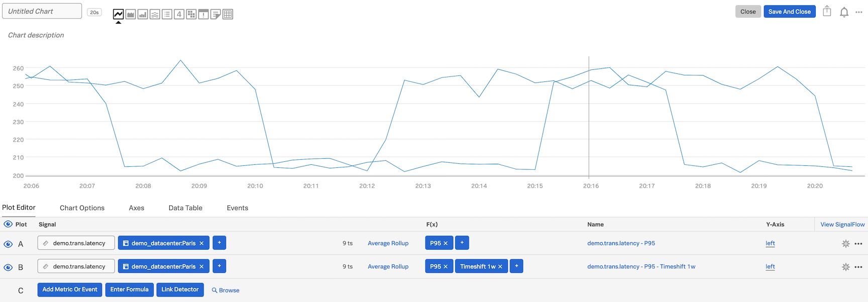The width and height of the screenshot is (868, 302).
Task: Switch to the Chart Options tab
Action: click(x=82, y=208)
